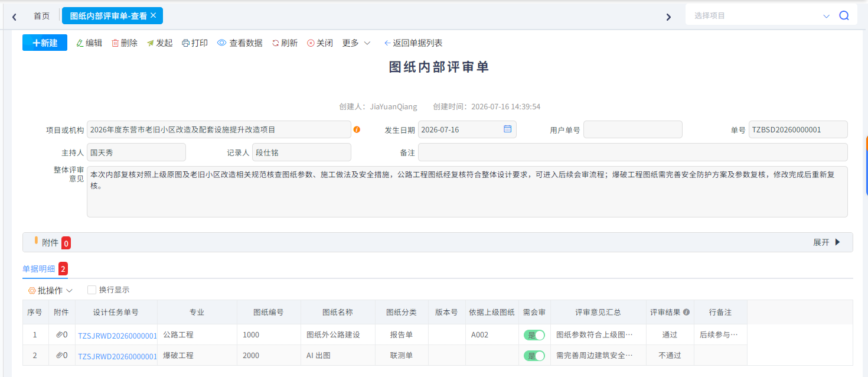Click attachment paperclip icon in row 1

click(59, 334)
